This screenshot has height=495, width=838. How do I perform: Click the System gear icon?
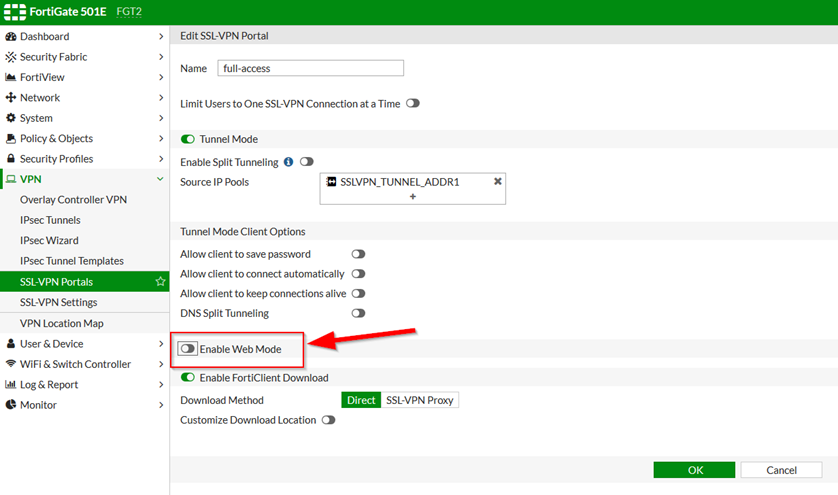(x=11, y=118)
